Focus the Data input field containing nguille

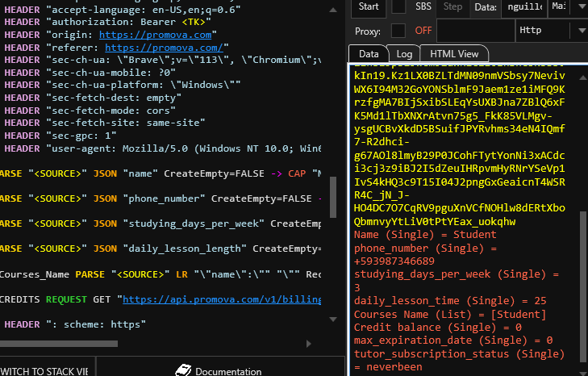click(x=524, y=6)
